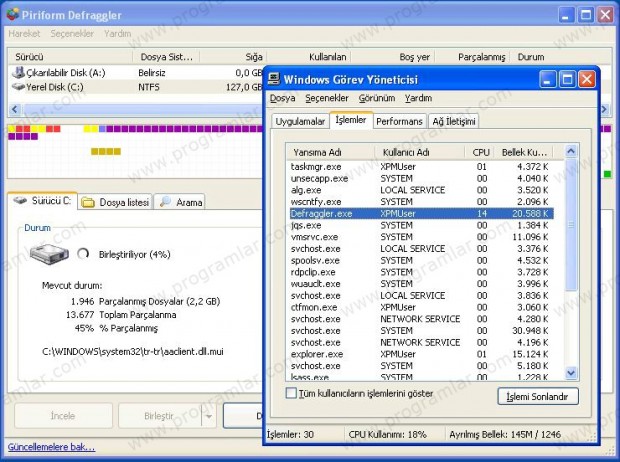This screenshot has height=462, width=620.
Task: Click Dosya Sist... column header
Action: pos(166,57)
